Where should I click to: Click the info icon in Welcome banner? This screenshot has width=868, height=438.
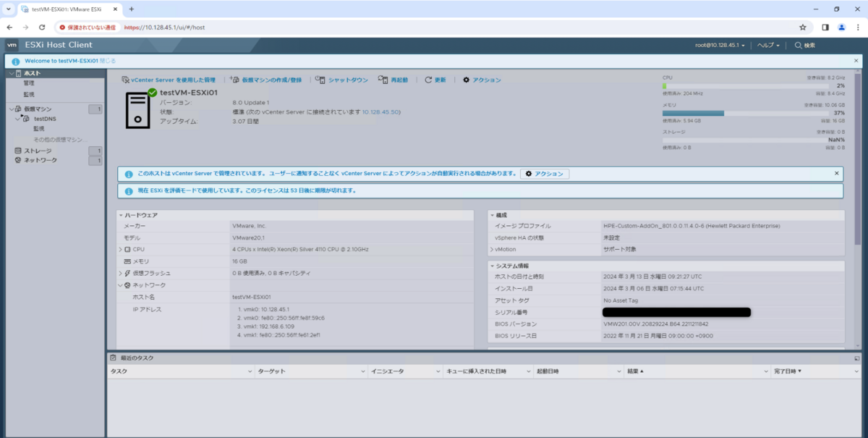[16, 62]
